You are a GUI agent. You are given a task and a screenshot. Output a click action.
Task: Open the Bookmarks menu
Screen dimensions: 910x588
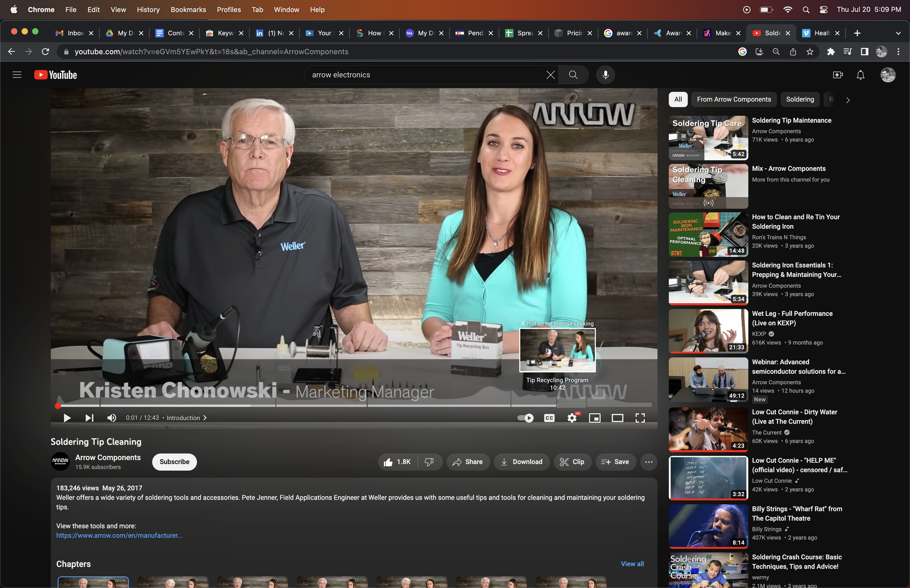click(188, 9)
